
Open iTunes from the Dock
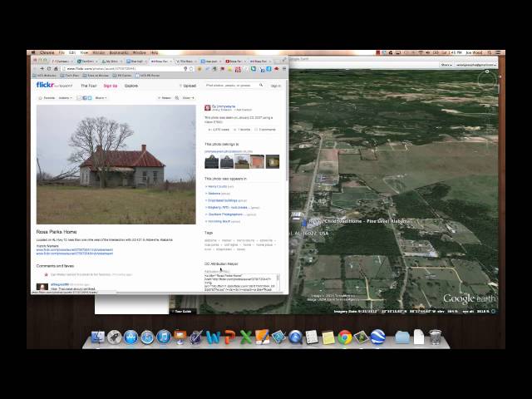[164, 337]
